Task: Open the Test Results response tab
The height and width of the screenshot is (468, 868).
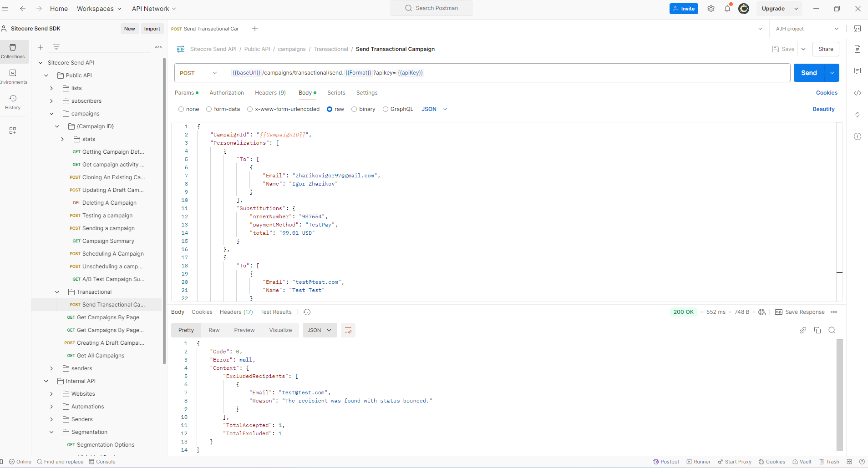Action: (x=276, y=312)
